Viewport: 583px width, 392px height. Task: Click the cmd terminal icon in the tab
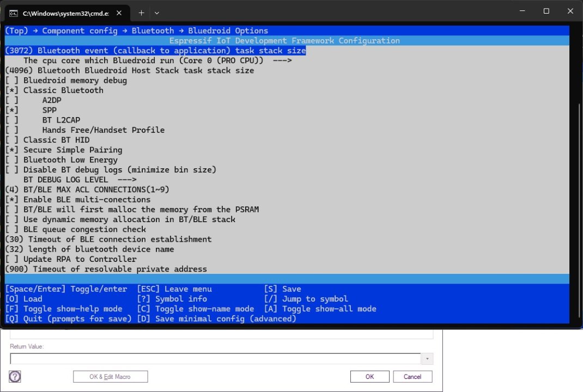[14, 14]
